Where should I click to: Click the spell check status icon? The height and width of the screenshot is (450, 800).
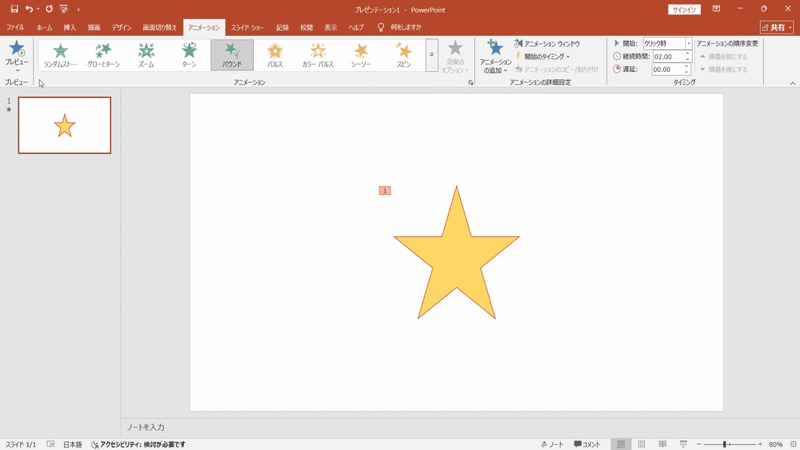[x=51, y=444]
